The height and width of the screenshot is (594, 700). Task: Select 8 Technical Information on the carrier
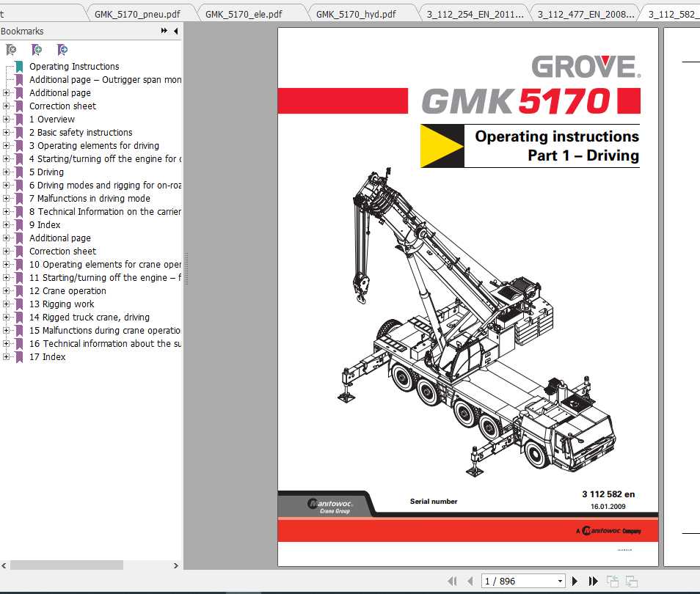(106, 211)
